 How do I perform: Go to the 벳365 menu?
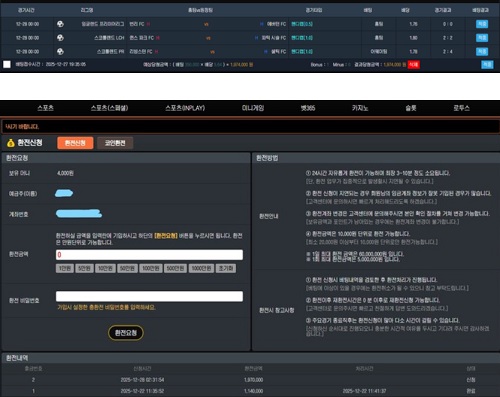pos(308,108)
